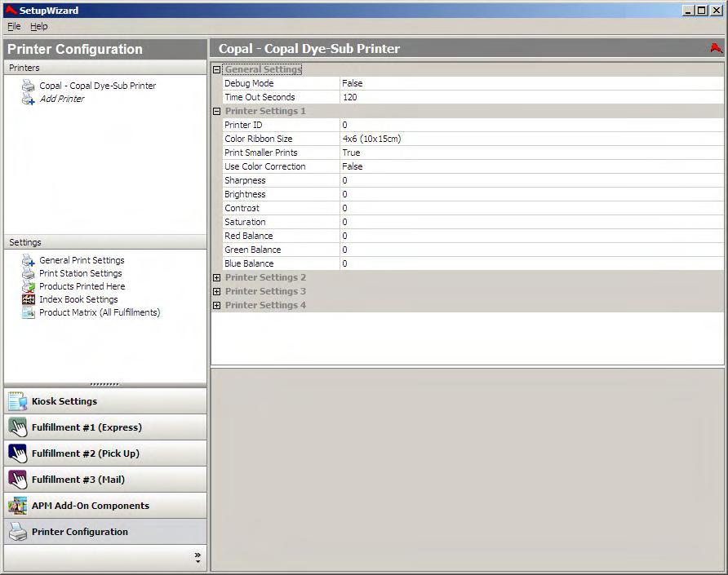Select the Use Color Correction label
Screen dimensions: 728x575
click(264, 166)
